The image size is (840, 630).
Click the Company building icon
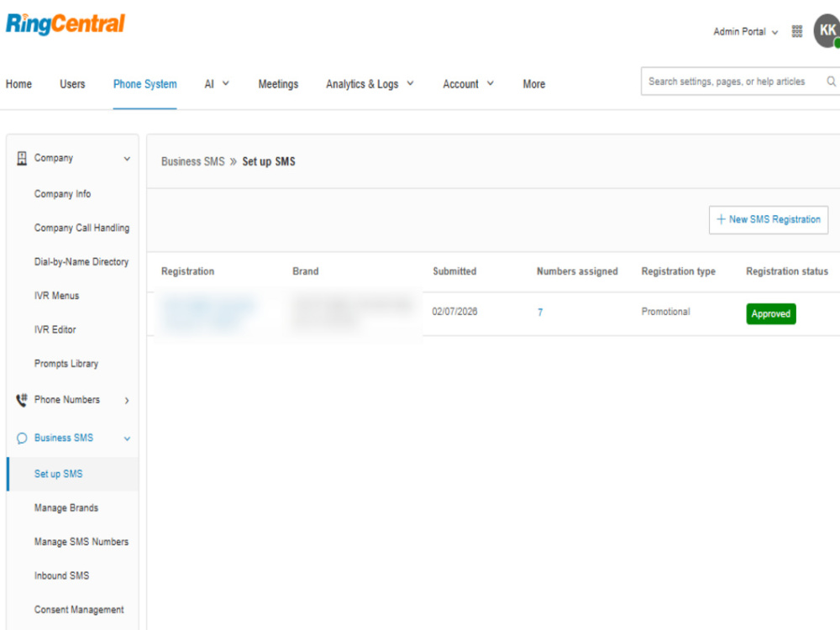click(x=22, y=158)
